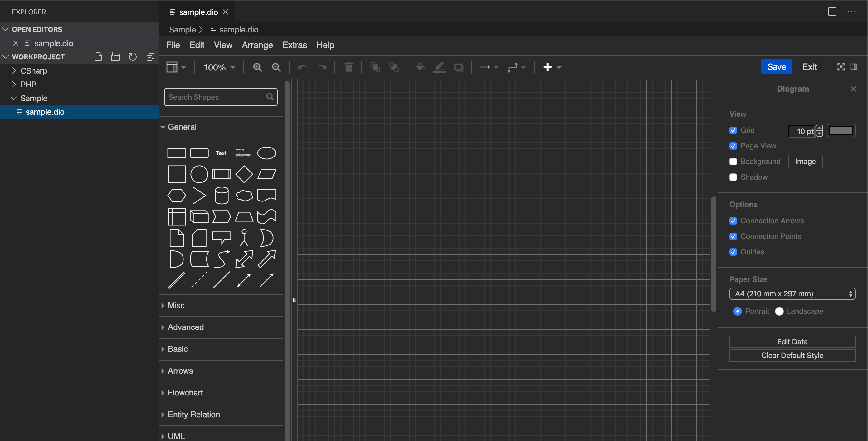Click the To Back toolbar icon

point(394,67)
